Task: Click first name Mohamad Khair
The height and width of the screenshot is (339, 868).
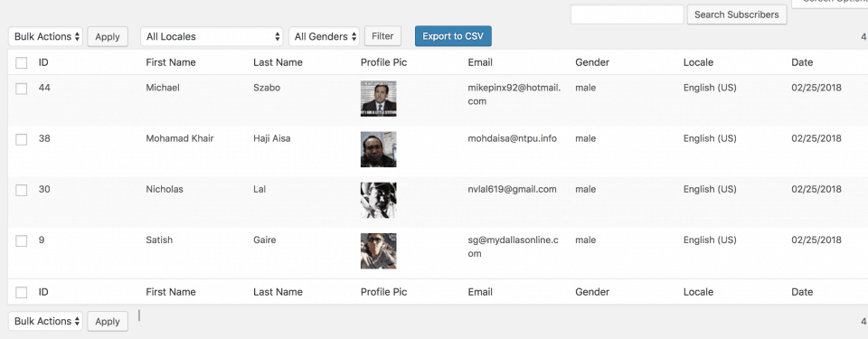Action: pyautogui.click(x=180, y=138)
